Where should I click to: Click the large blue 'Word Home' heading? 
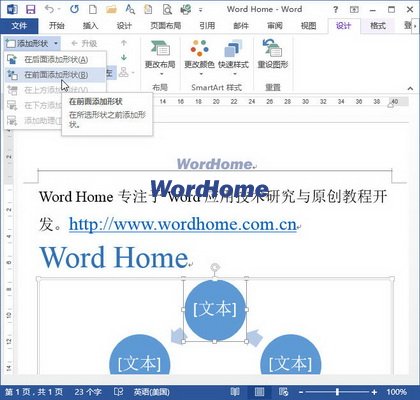point(114,258)
